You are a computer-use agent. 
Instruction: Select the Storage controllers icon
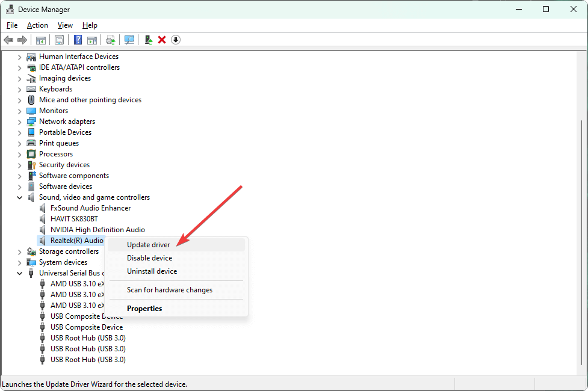31,251
